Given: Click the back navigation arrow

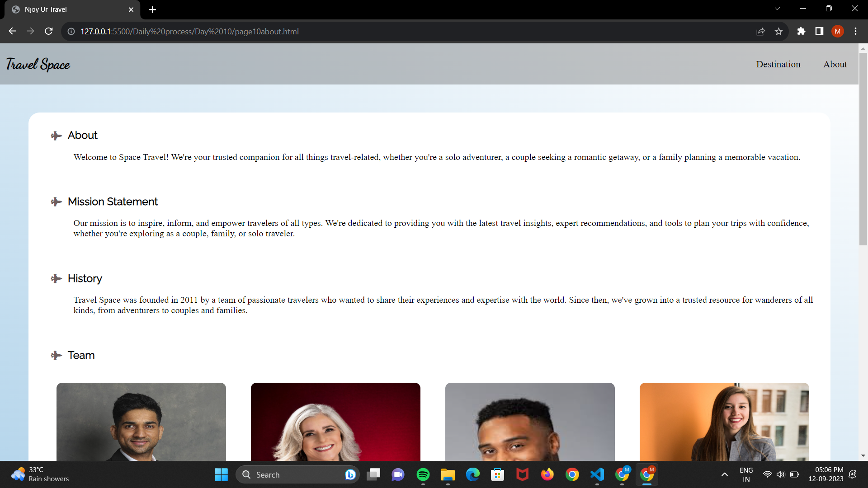Looking at the screenshot, I should point(12,31).
